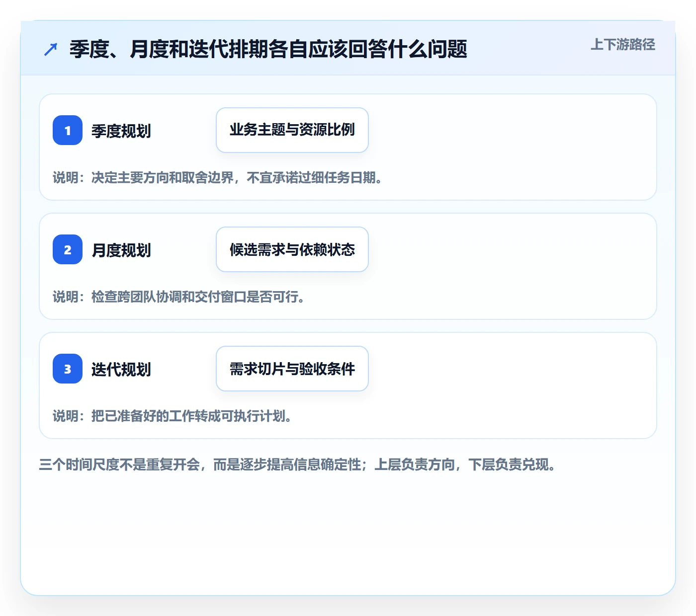The image size is (696, 616).
Task: Click the header title 季度、月度和迭代排期各自应该回答什么问题
Action: click(268, 49)
